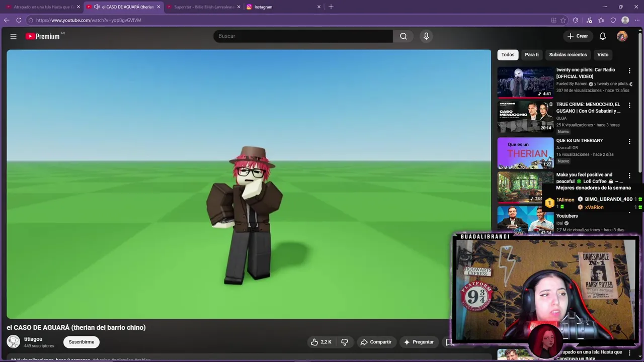The image size is (644, 362).
Task: Click the Compartir share button
Action: coord(376,342)
